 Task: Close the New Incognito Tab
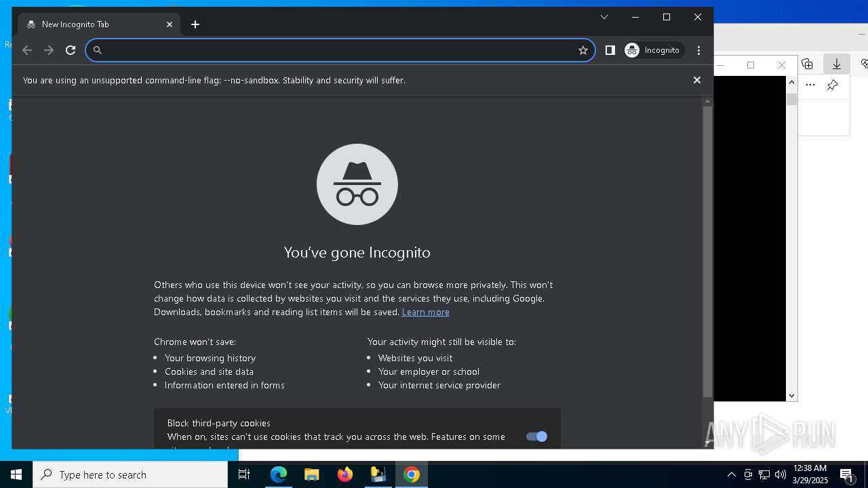[170, 24]
